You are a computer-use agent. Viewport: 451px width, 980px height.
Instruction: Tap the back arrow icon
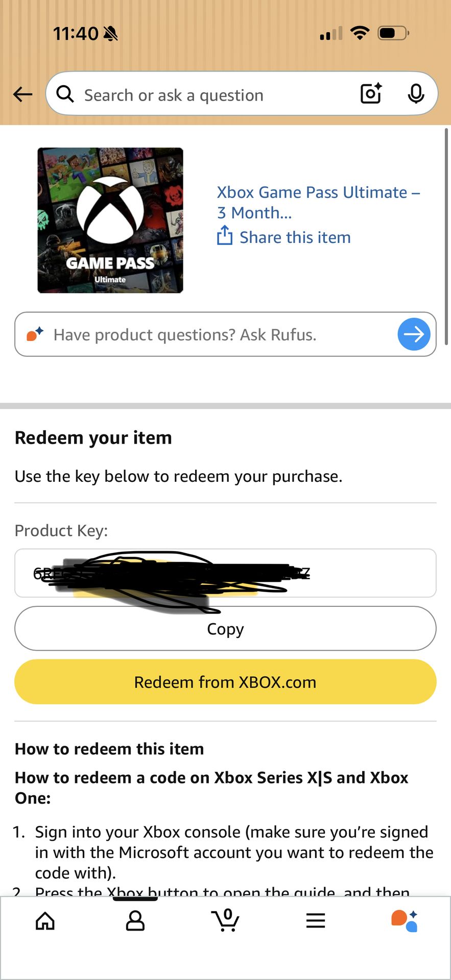tap(22, 94)
